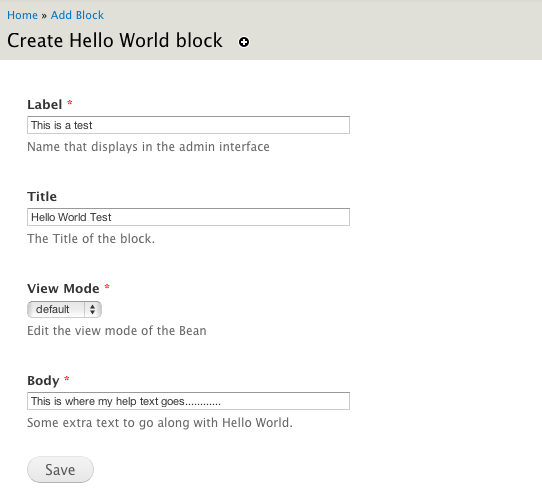Click the red asterisk next to Body

pos(67,379)
